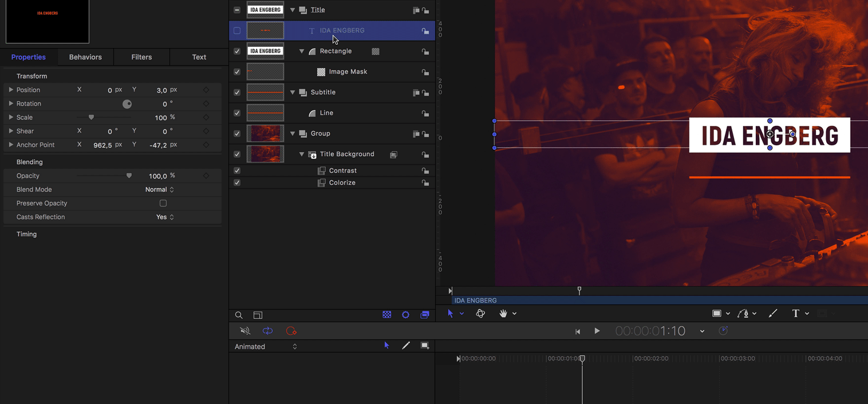Open the Blend Mode Normal dropdown
868x404 pixels.
click(160, 189)
